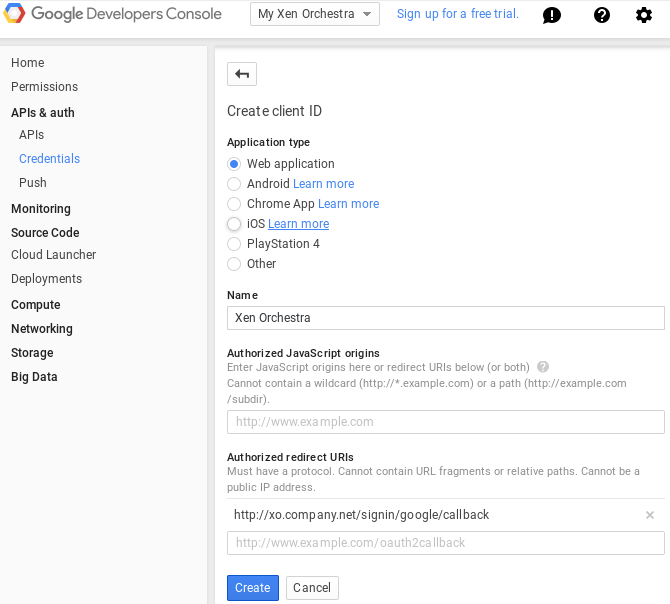Viewport: 670px width, 604px height.
Task: Click the Google Developers Console logo
Action: click(x=113, y=14)
